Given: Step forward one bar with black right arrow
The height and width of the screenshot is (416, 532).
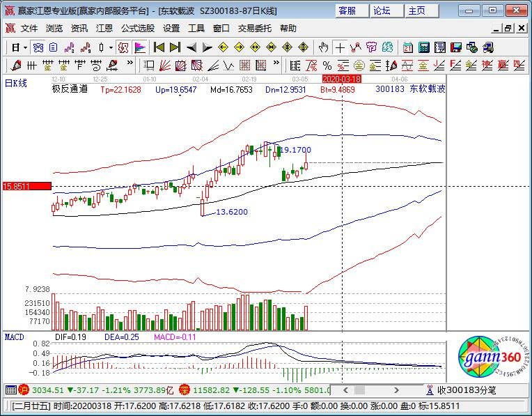Looking at the screenshot, I should [x=207, y=47].
